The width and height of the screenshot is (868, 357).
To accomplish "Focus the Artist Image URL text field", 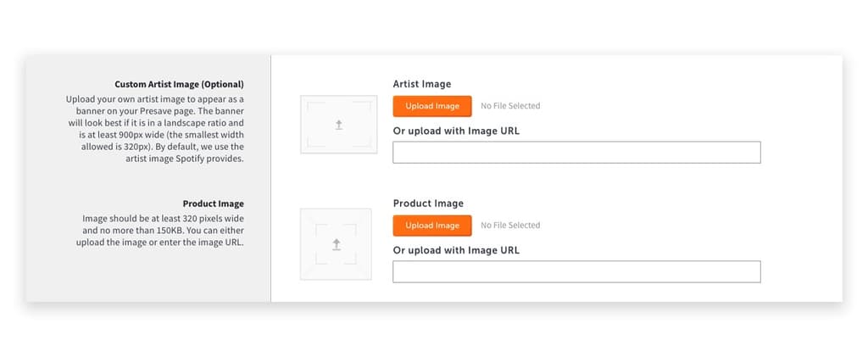I will (576, 153).
